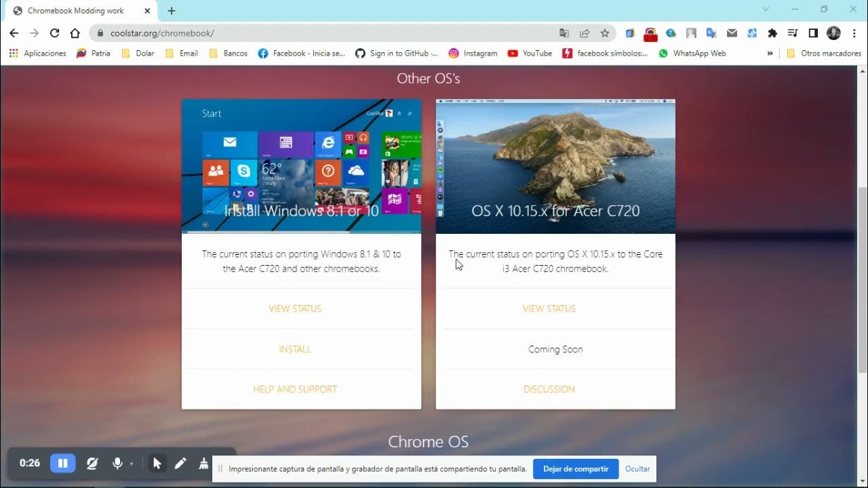This screenshot has width=868, height=488.
Task: Open the Patria bookmark
Action: coord(93,53)
